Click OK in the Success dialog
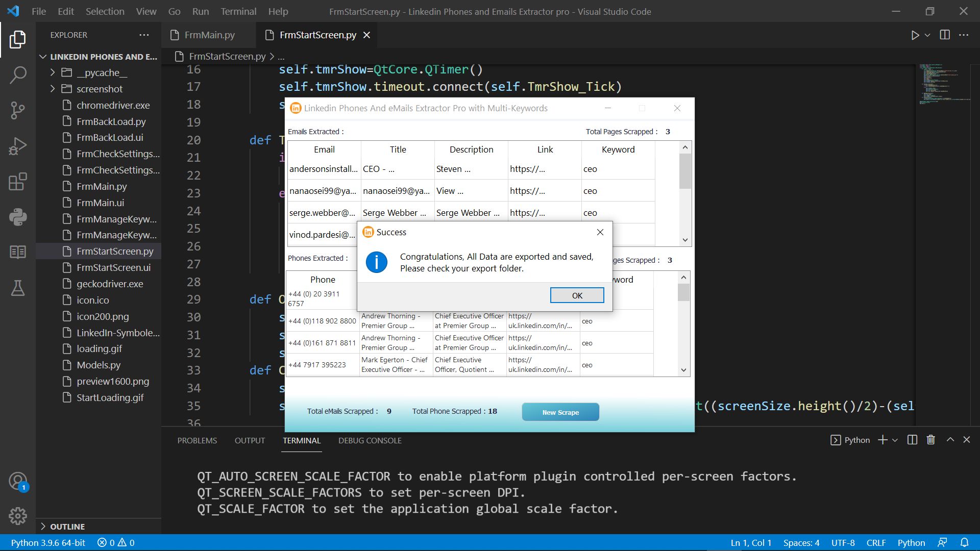 coord(577,295)
